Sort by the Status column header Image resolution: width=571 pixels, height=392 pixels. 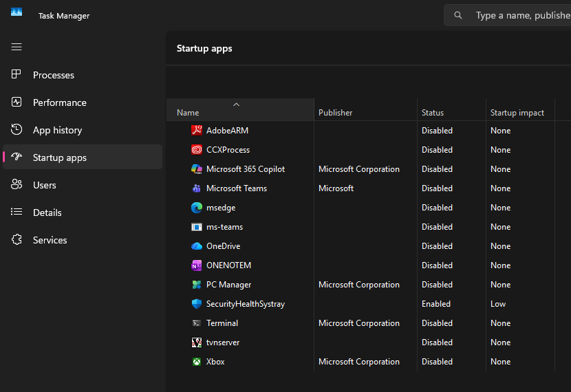(x=433, y=113)
